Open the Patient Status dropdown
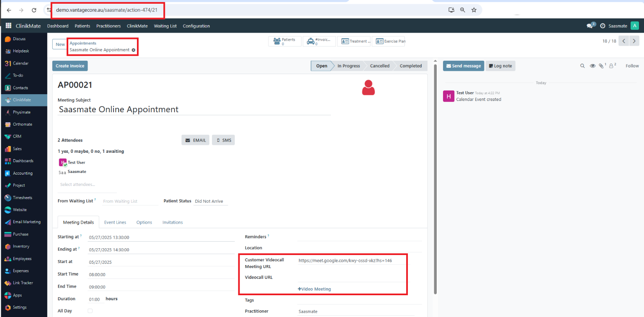 pos(211,201)
